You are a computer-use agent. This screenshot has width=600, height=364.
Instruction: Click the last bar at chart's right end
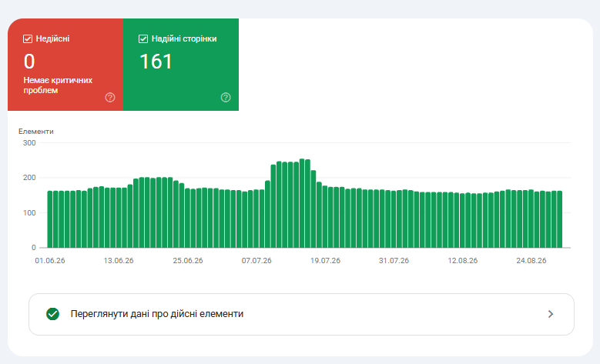pos(559,219)
